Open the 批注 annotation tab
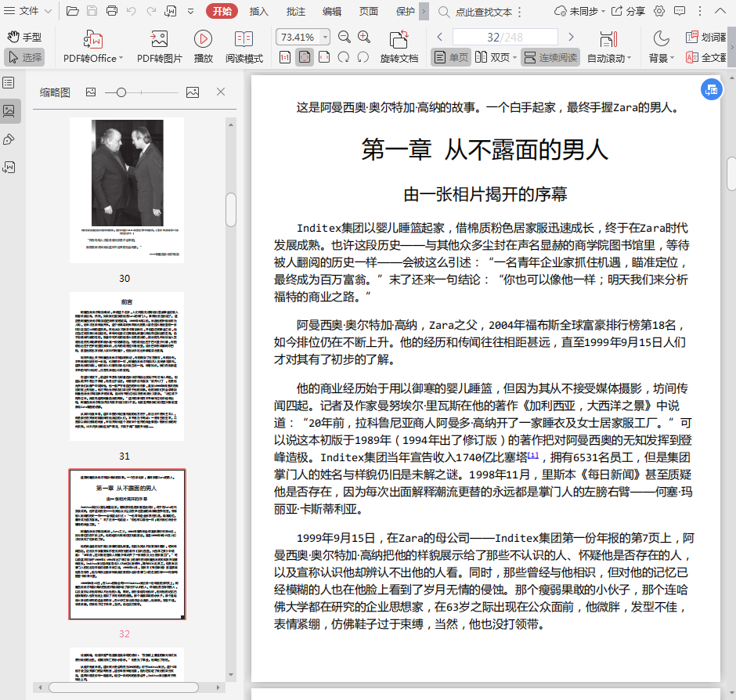Image resolution: width=736 pixels, height=700 pixels. click(296, 12)
